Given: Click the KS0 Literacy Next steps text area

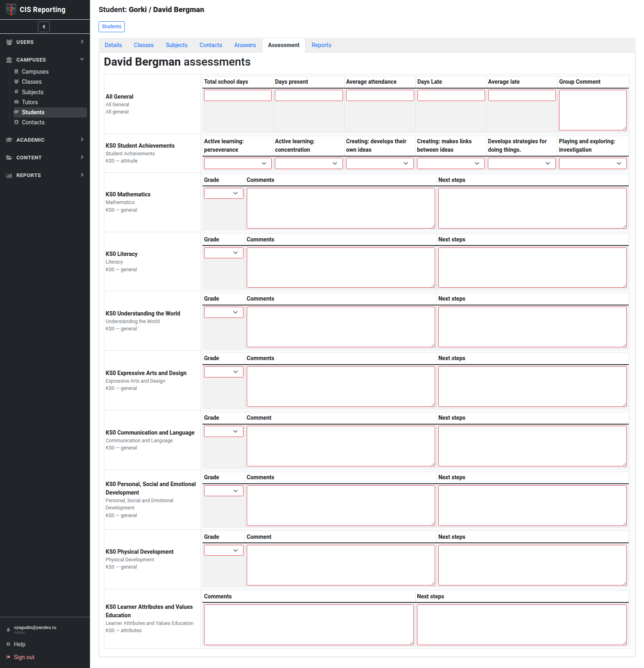Looking at the screenshot, I should pyautogui.click(x=533, y=268).
